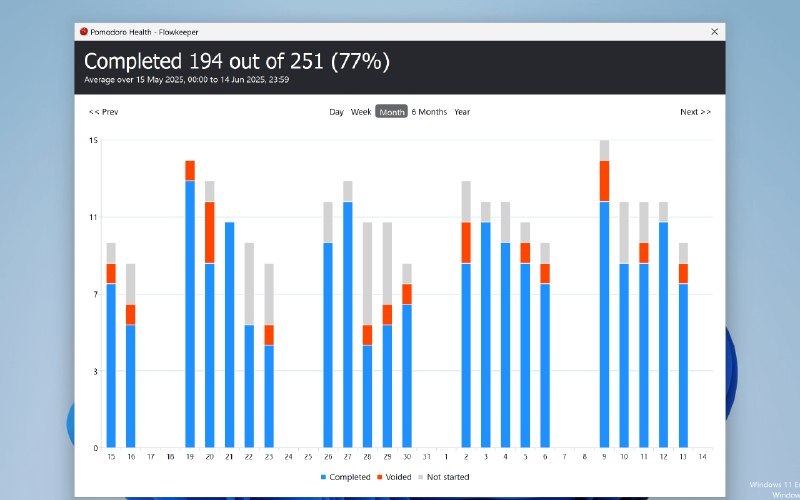Click the blue bar for day 21

230,335
